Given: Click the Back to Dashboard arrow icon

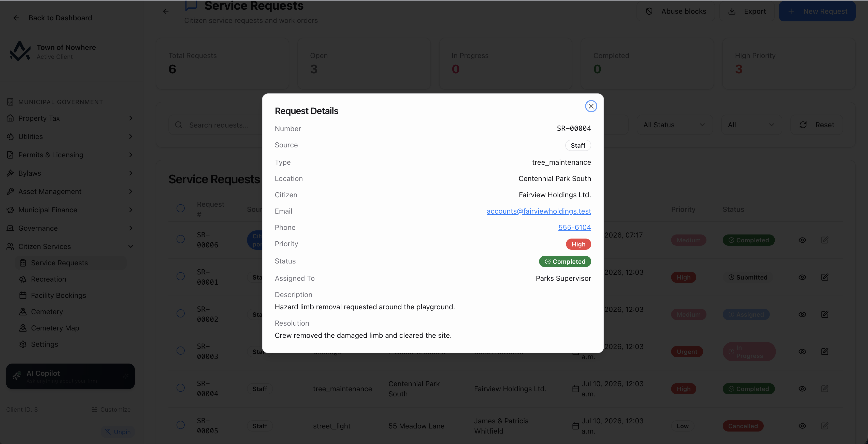Looking at the screenshot, I should coord(16,18).
